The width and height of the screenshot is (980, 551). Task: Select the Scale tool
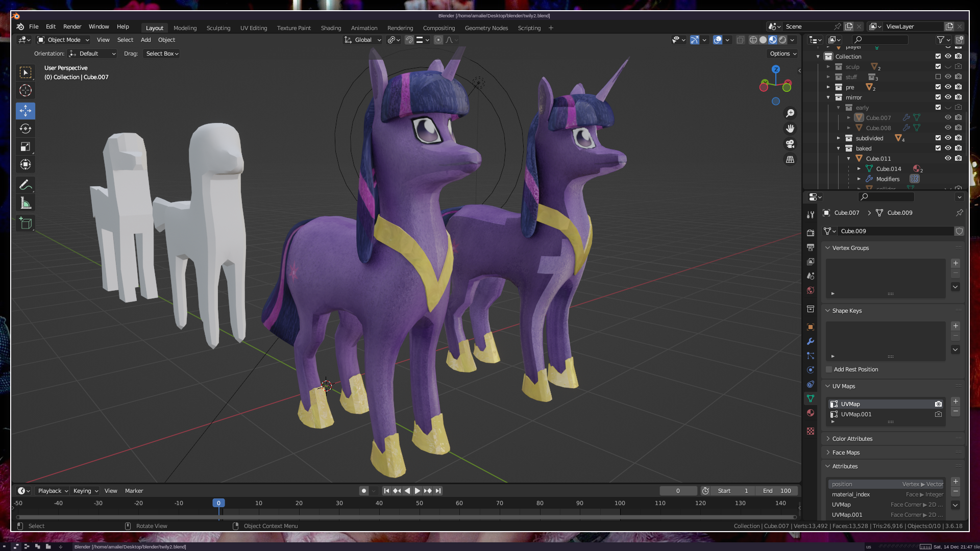pyautogui.click(x=26, y=147)
